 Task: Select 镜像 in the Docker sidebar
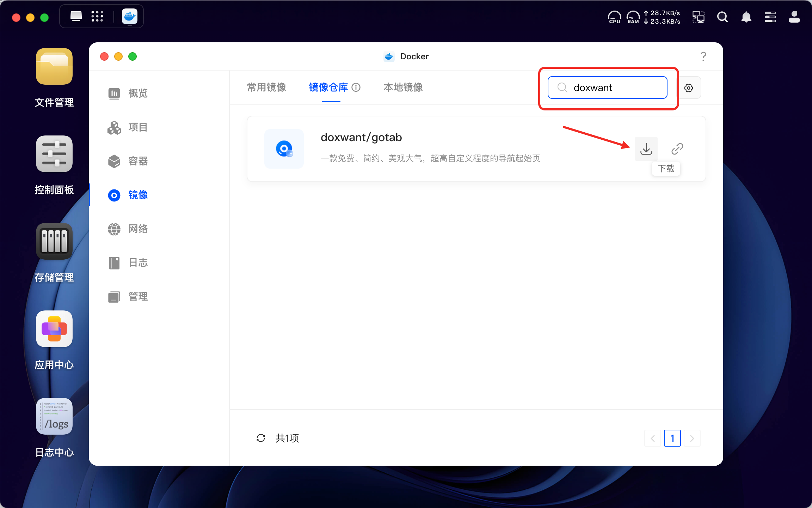(x=128, y=195)
